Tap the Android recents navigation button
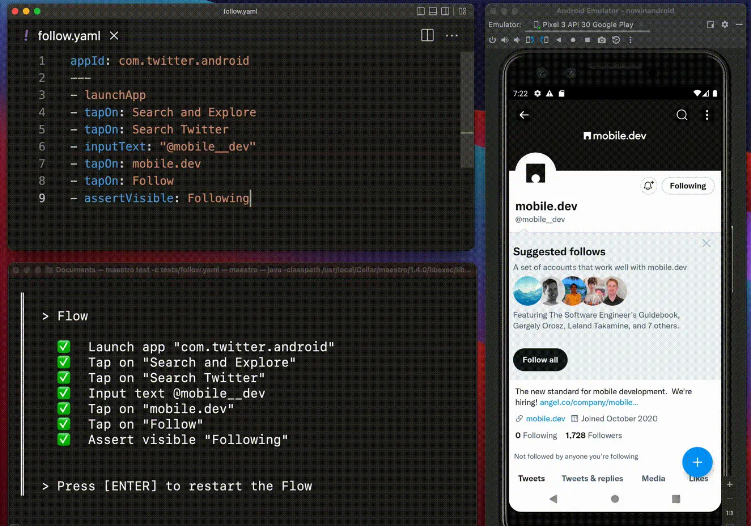This screenshot has height=526, width=751. (x=676, y=499)
